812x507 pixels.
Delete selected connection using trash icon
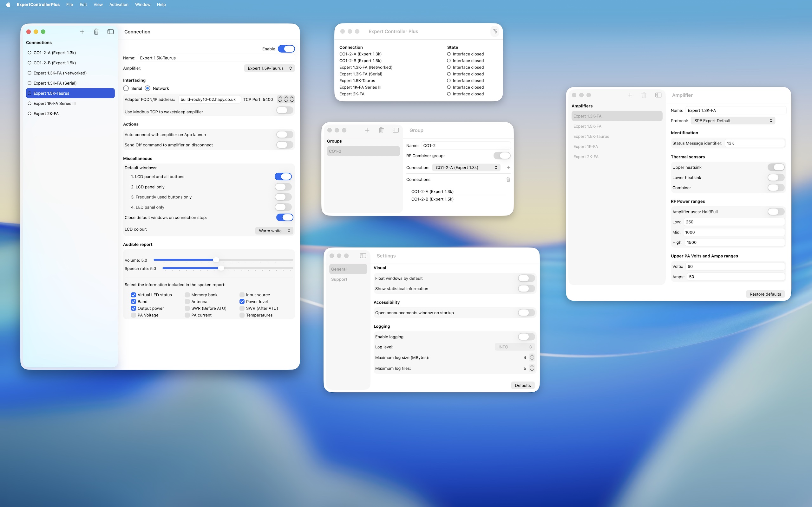tap(96, 32)
